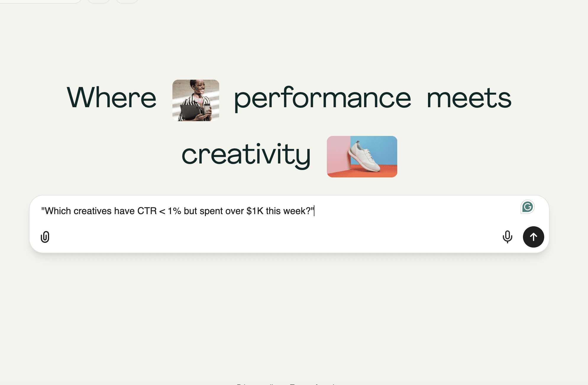Select the white sneaker image thumbnail

click(362, 157)
